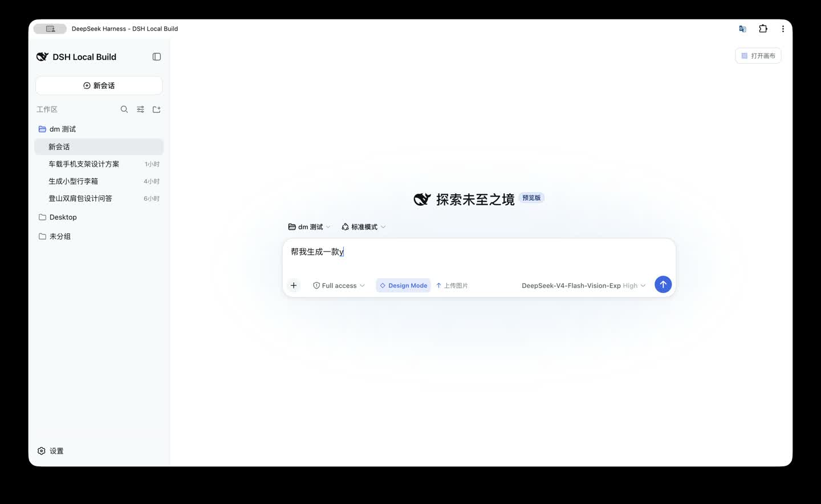
Task: Open the extensions puzzle icon
Action: [763, 29]
